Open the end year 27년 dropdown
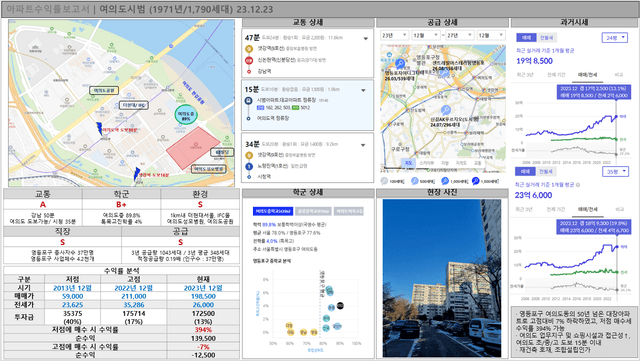The height and width of the screenshot is (361, 640). (460, 36)
